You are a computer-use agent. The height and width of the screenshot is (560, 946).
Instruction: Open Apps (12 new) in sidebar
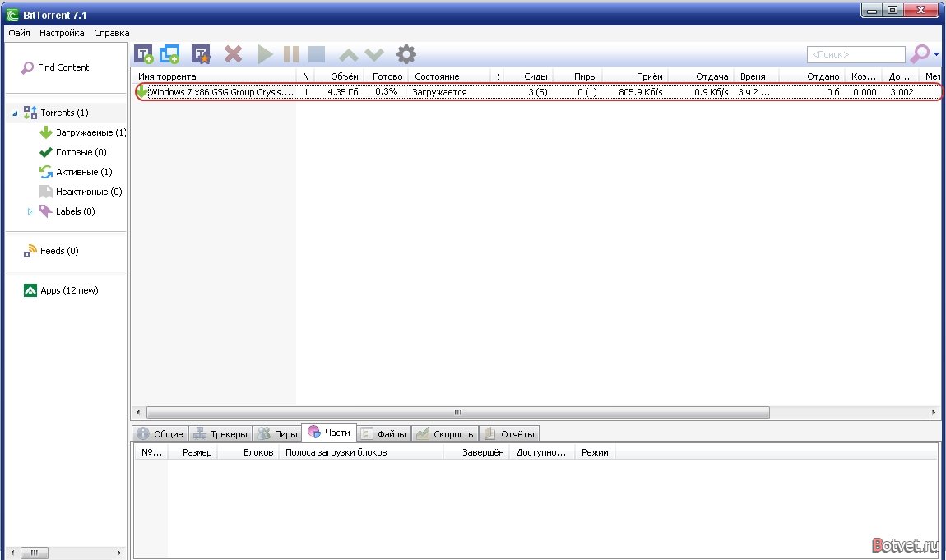coord(69,290)
